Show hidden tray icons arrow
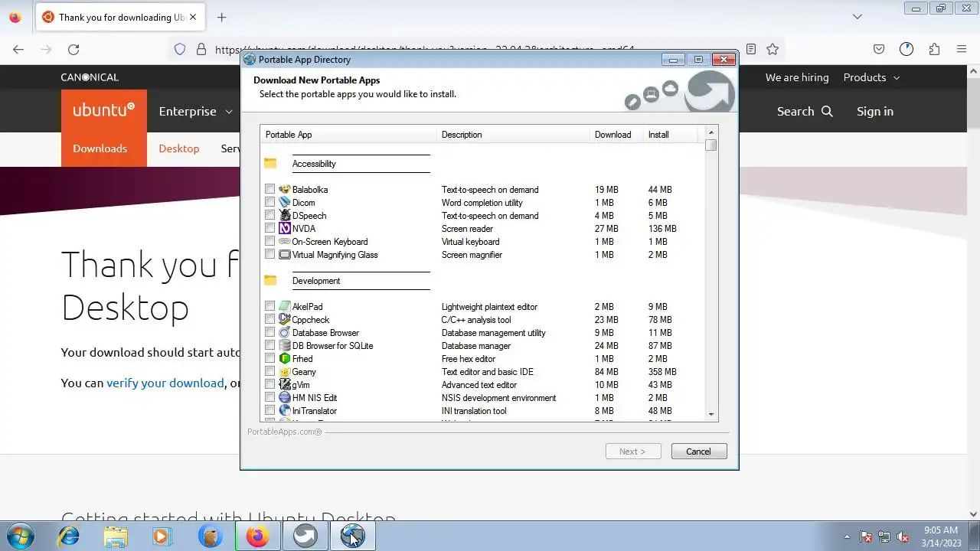Image resolution: width=980 pixels, height=551 pixels. pos(847,536)
